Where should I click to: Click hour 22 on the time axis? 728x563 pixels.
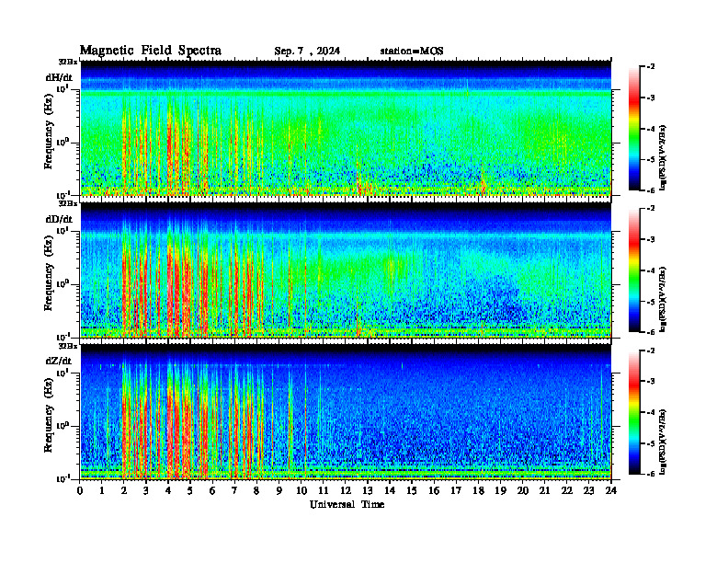567,491
